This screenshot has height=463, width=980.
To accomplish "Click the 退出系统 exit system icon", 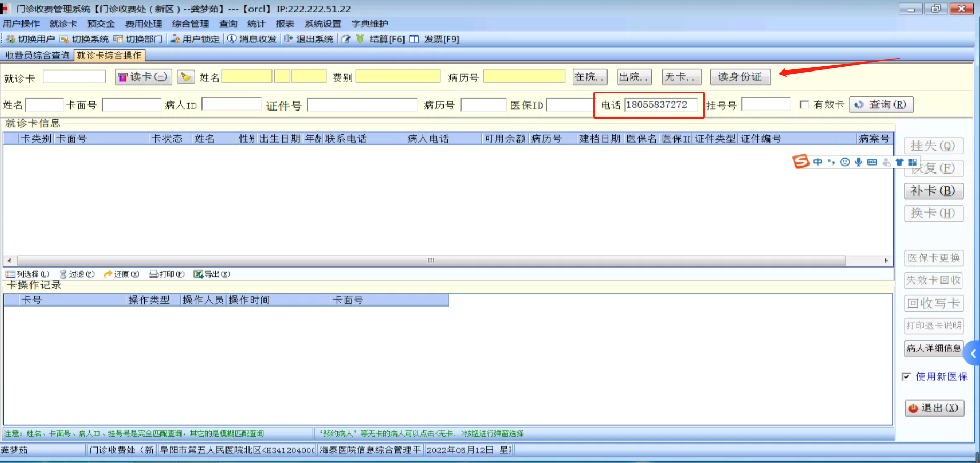I will [289, 39].
